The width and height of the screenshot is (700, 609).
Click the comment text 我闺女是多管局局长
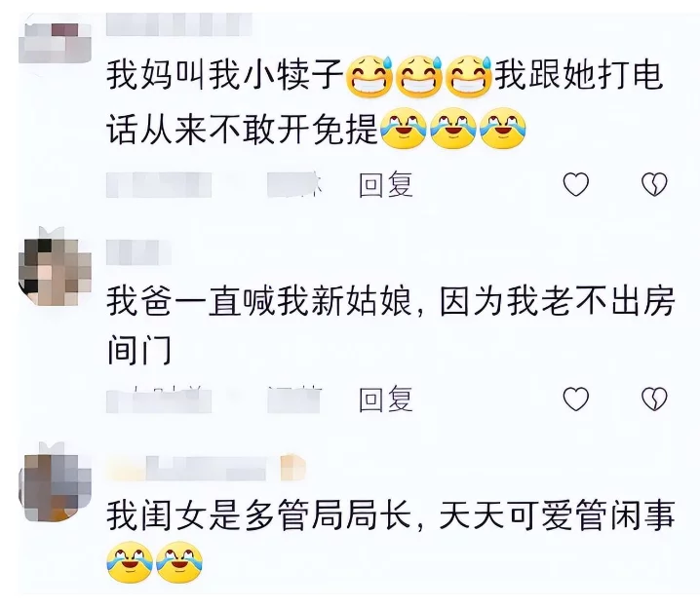(259, 516)
